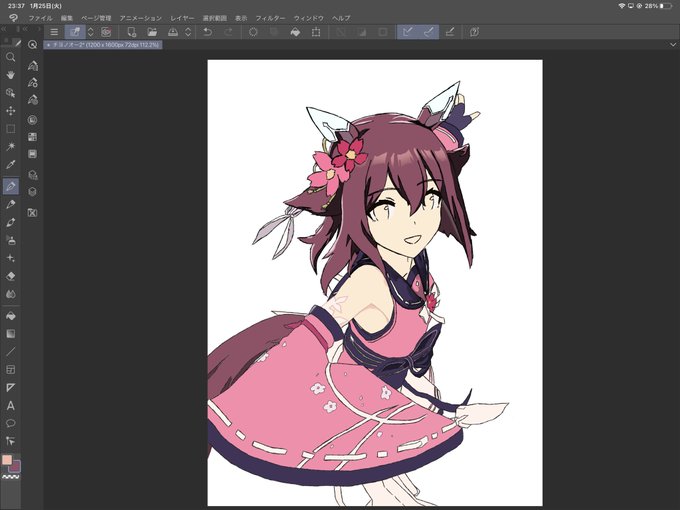Select the Figure line tool

click(11, 352)
